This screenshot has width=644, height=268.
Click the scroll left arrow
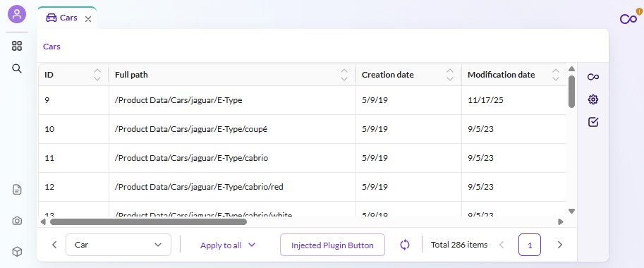pos(43,222)
